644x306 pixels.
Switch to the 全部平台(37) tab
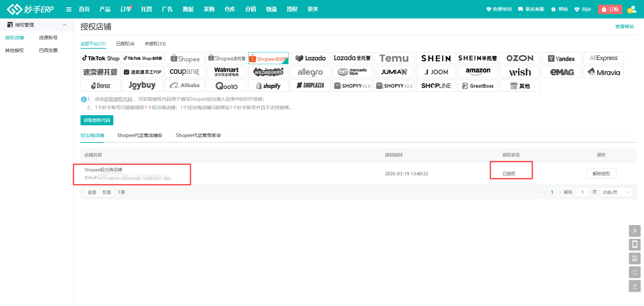93,44
